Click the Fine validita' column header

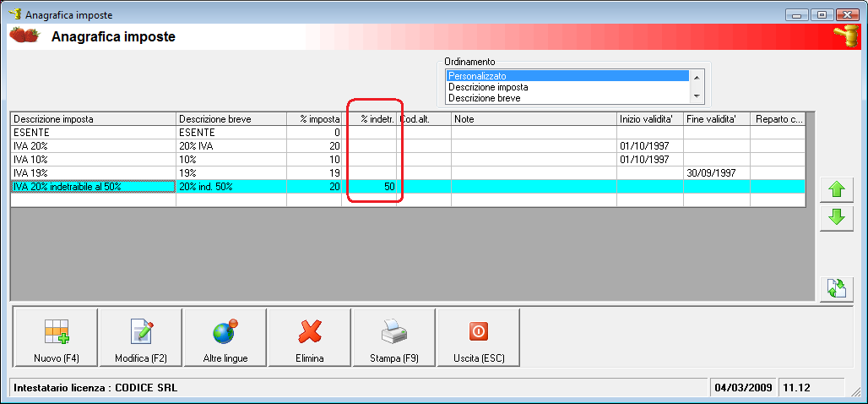[716, 119]
